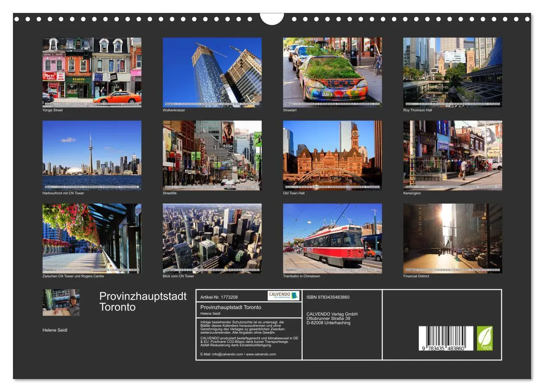Image resolution: width=544 pixels, height=392 pixels.
Task: Click 'Zwischen CN Tower und Rogers Centre' caption
Action: coord(73,276)
